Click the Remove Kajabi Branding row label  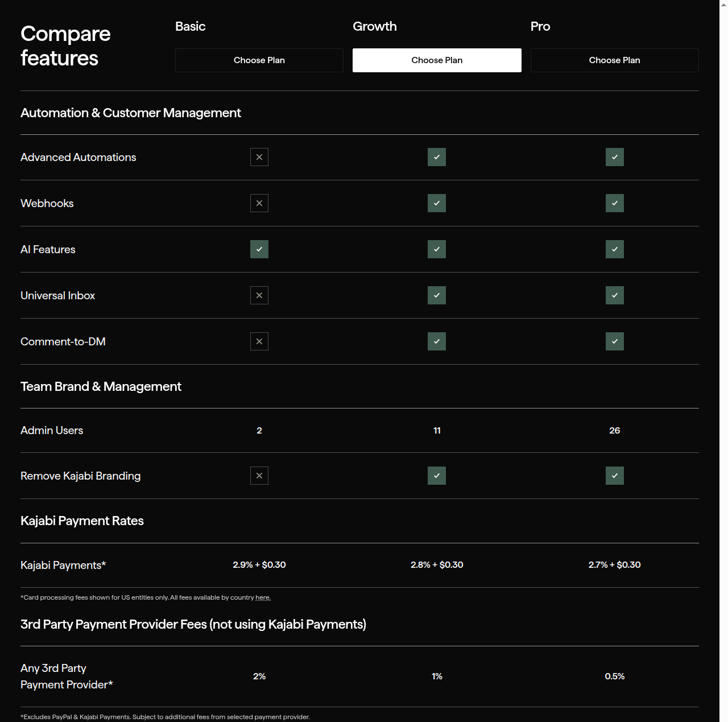[81, 476]
